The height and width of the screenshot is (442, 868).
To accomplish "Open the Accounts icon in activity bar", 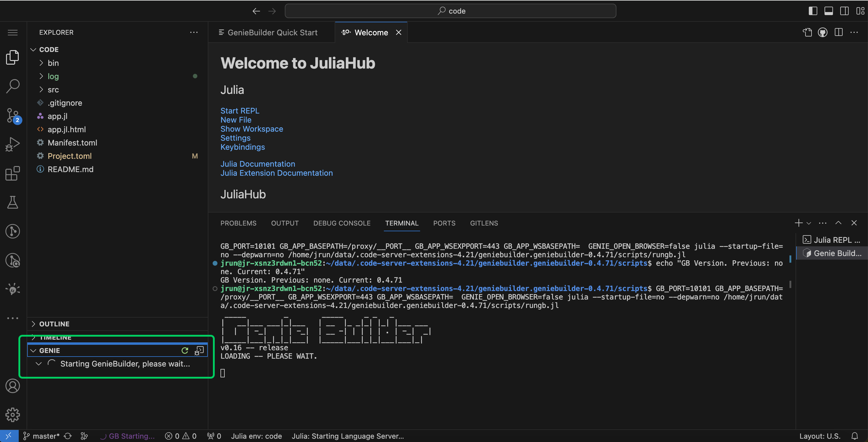I will [12, 386].
